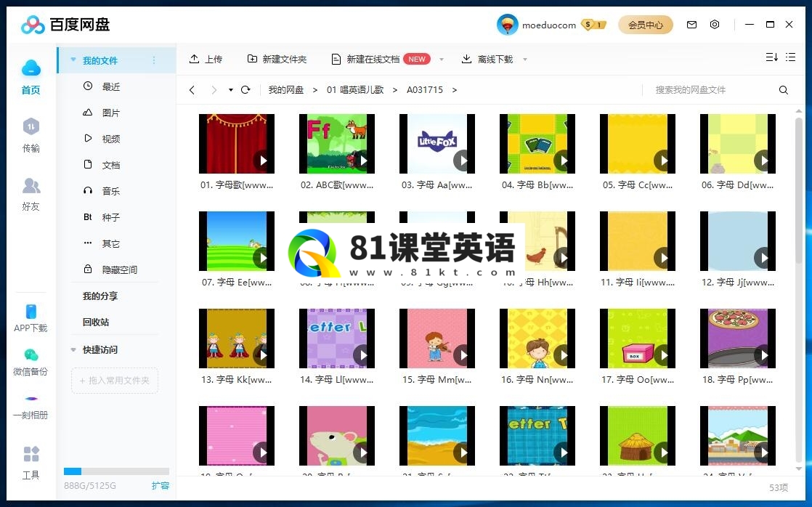Expand breadcrumb arrow after 01 唱英语儿歌
Viewport: 812px width, 507px height.
[x=394, y=90]
